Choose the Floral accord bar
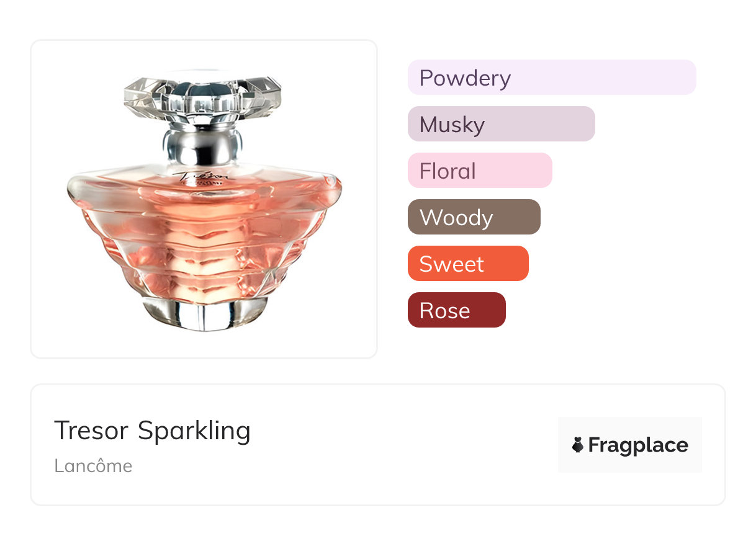Image resolution: width=756 pixels, height=536 pixels. pos(479,171)
